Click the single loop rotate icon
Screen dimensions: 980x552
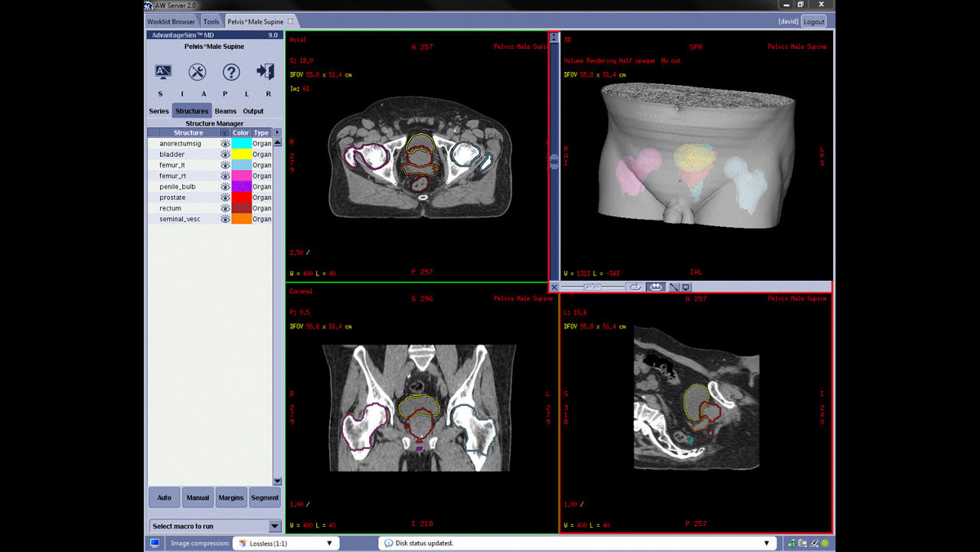[635, 287]
